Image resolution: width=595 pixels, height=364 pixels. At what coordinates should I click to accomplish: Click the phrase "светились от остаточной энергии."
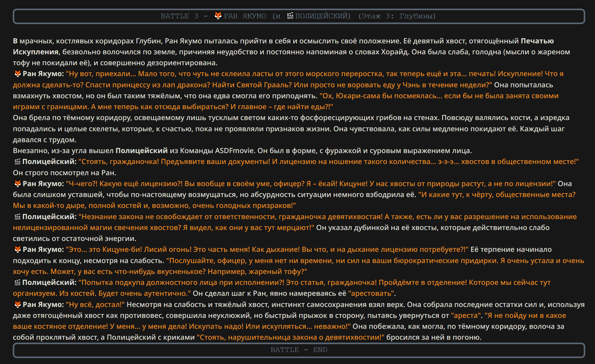(x=75, y=238)
